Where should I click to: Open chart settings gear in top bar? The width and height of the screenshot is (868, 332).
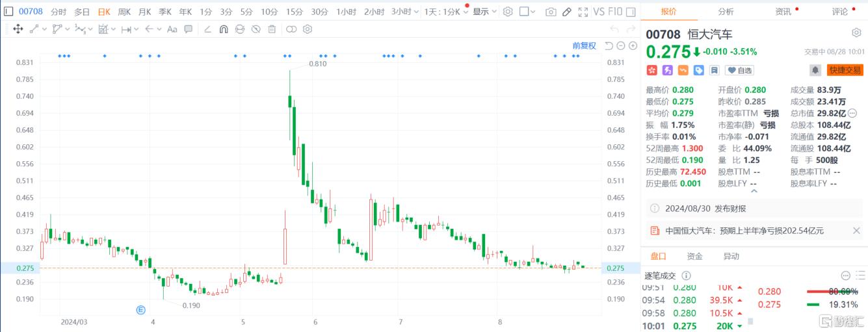pyautogui.click(x=508, y=12)
